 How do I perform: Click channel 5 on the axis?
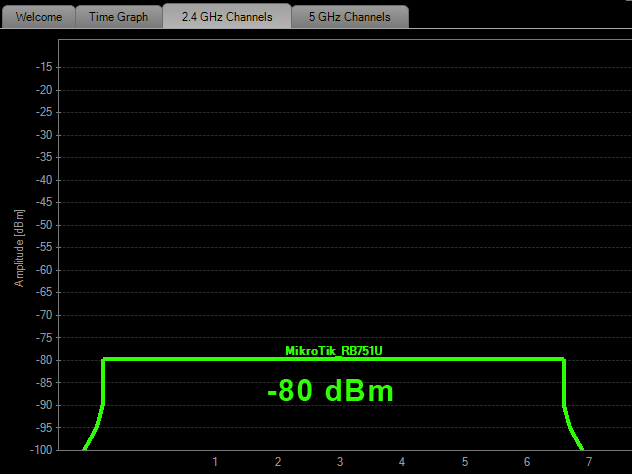coord(465,462)
